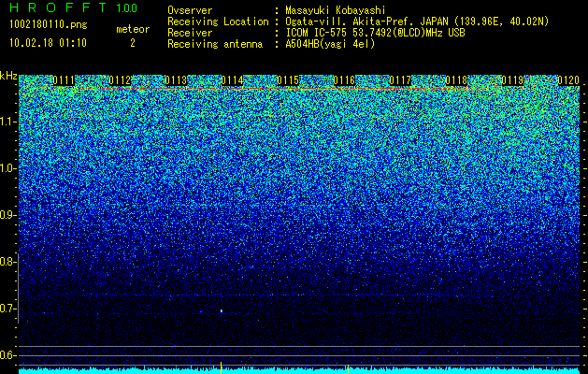Click the 0114 time label
This screenshot has height=374, width=588.
point(232,80)
